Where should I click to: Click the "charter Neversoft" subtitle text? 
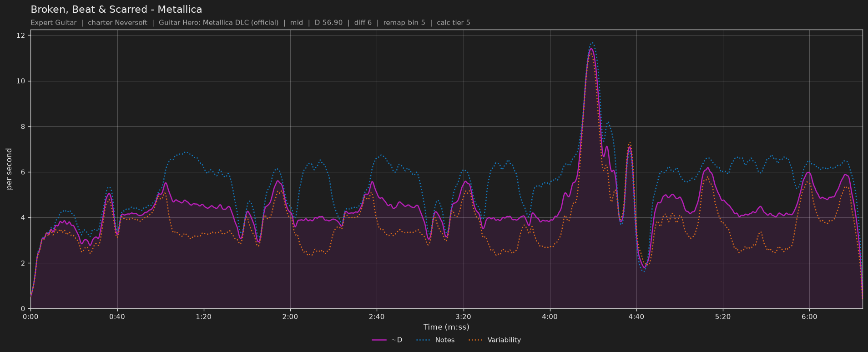click(117, 23)
